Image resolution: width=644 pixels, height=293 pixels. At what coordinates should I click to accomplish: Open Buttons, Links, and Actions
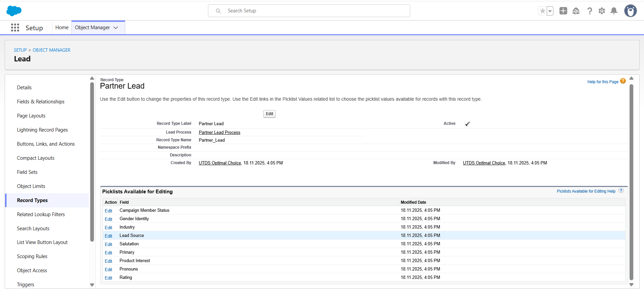(x=46, y=144)
